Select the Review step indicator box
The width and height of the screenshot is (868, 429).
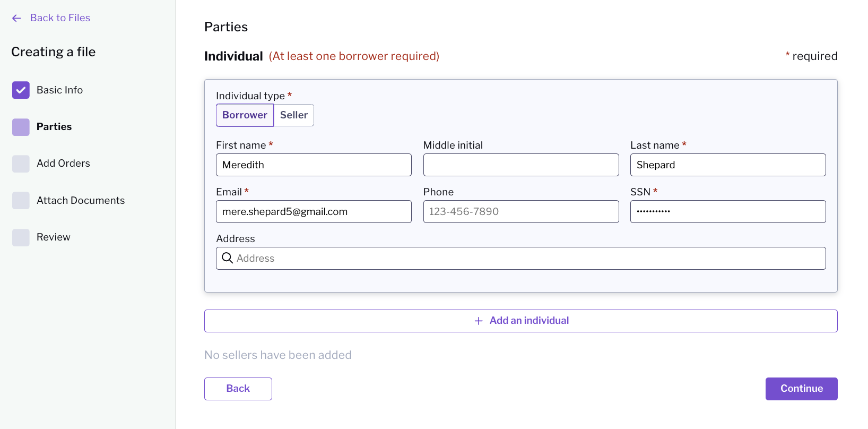21,237
